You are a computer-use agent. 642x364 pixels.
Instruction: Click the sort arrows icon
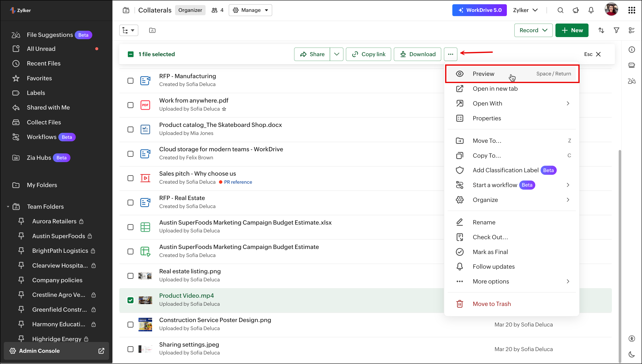tap(601, 30)
